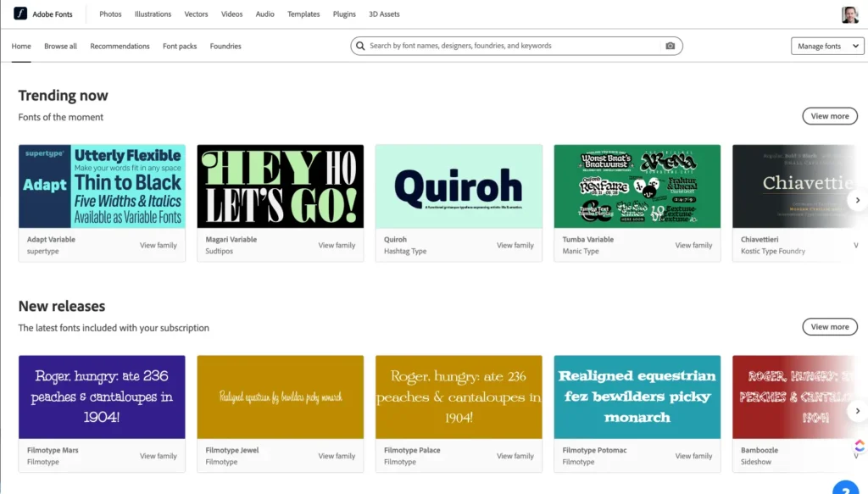Open the 3D Assets menu item

click(x=384, y=14)
